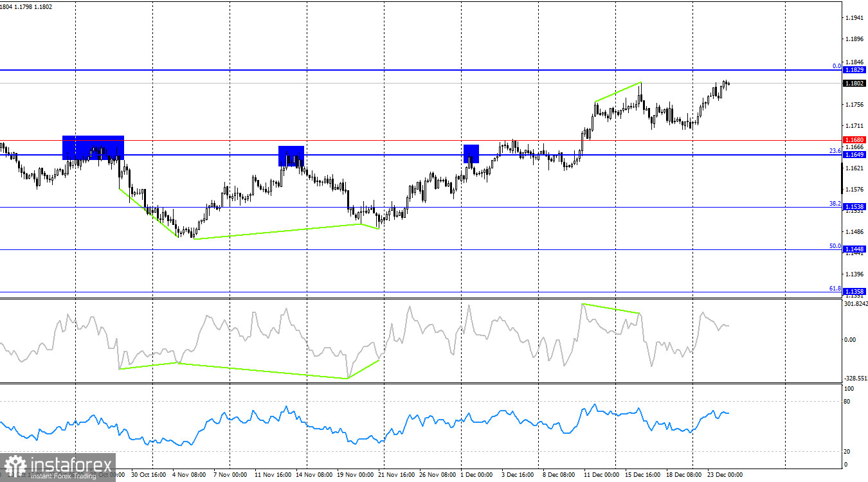This screenshot has width=868, height=482.
Task: Click the 1.1756 price axis label
Action: click(x=854, y=104)
